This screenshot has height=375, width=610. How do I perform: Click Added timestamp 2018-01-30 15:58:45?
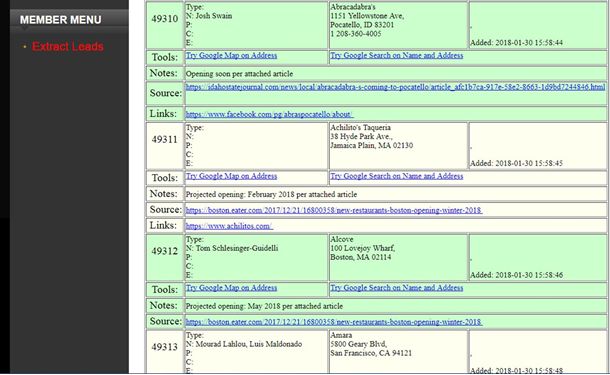516,163
